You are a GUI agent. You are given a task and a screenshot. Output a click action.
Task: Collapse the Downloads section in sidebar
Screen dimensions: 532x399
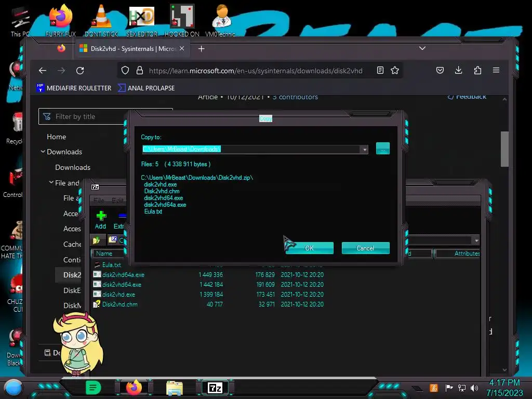point(43,152)
